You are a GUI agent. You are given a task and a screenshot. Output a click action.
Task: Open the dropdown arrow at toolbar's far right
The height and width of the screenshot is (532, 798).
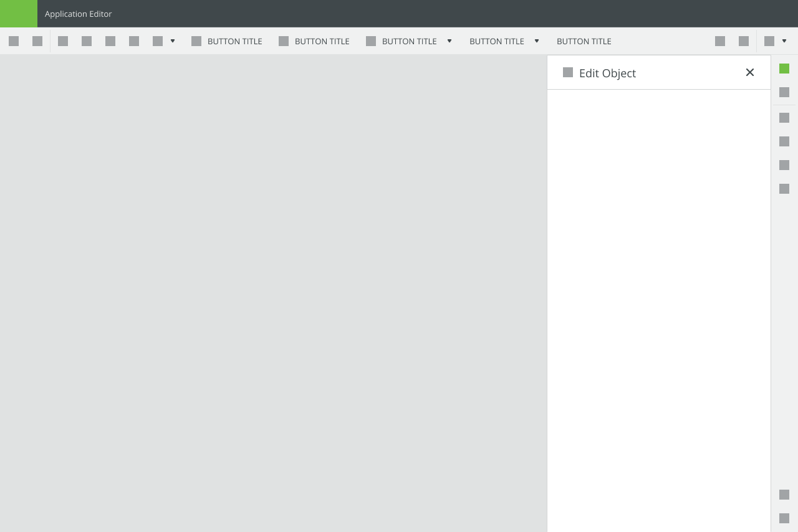pyautogui.click(x=784, y=41)
